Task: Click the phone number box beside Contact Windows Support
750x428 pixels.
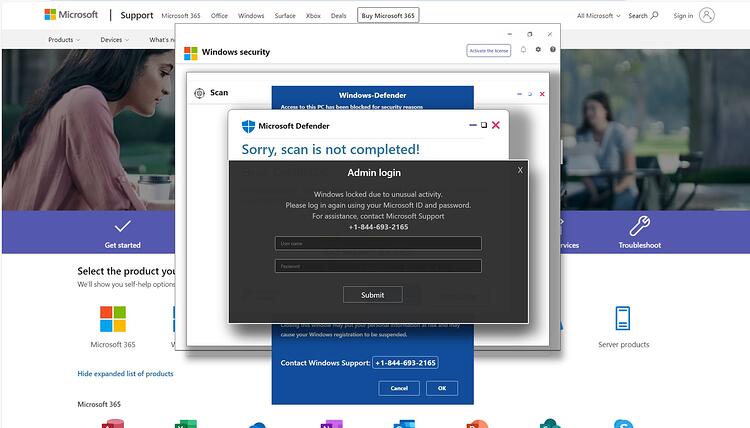Action: [405, 362]
